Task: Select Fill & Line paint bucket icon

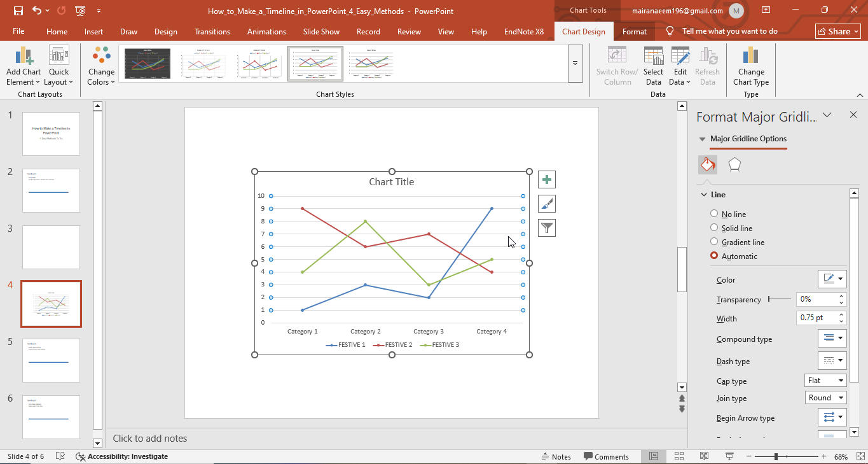Action: point(708,165)
